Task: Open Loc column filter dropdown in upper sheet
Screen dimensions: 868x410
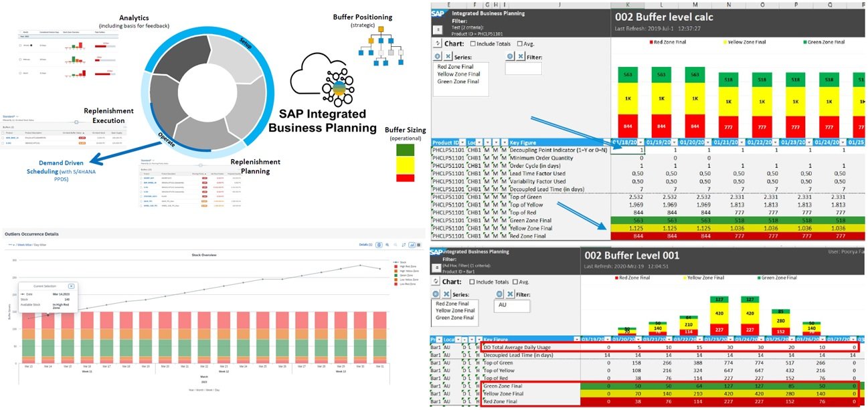Action: [x=479, y=142]
